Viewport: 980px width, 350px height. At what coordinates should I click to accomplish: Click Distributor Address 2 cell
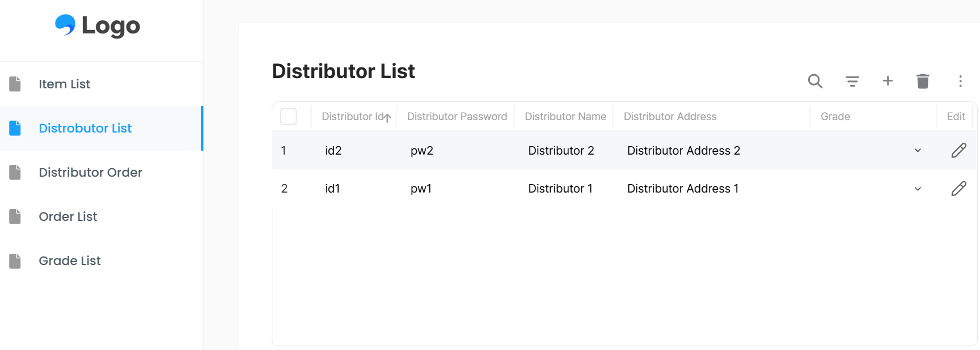(683, 151)
